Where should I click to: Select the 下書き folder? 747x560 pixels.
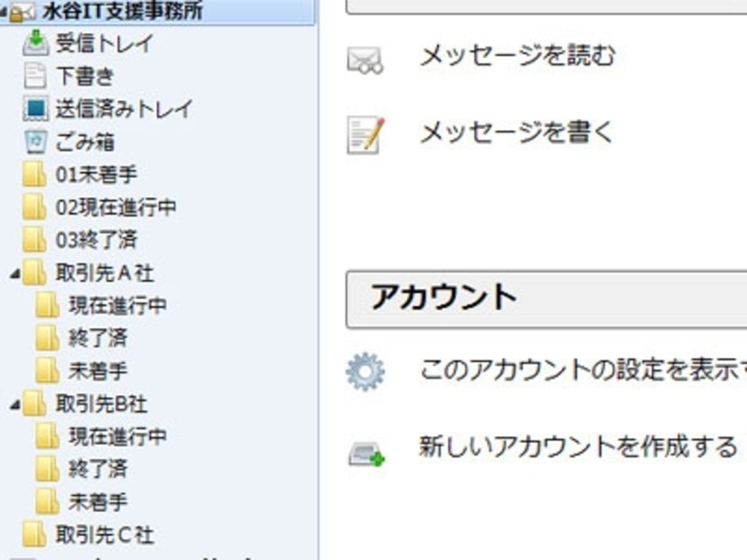pyautogui.click(x=85, y=77)
